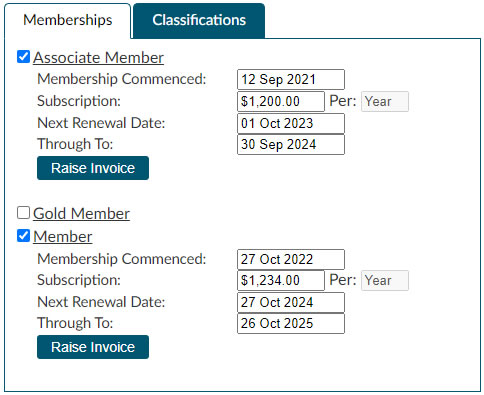Toggle the Member checkbox off

click(x=23, y=236)
